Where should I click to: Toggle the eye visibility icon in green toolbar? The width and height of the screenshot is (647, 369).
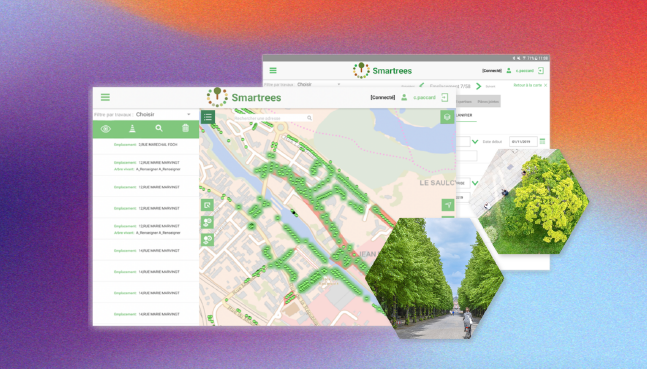coord(106,129)
